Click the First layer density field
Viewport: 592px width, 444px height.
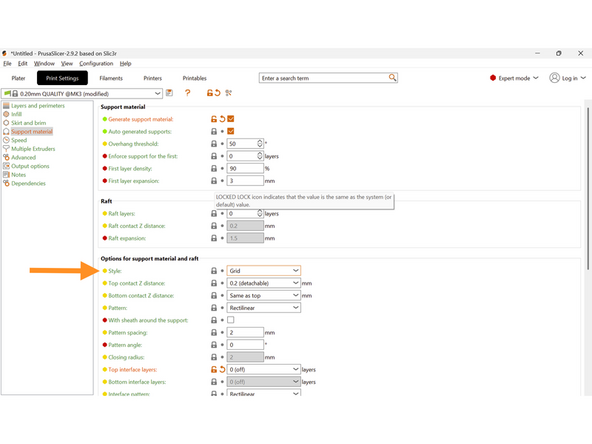click(245, 168)
